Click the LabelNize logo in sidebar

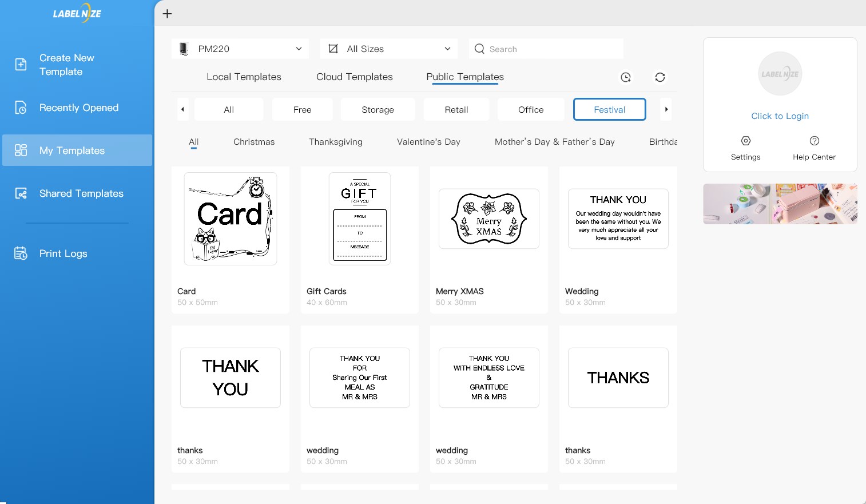(x=77, y=13)
